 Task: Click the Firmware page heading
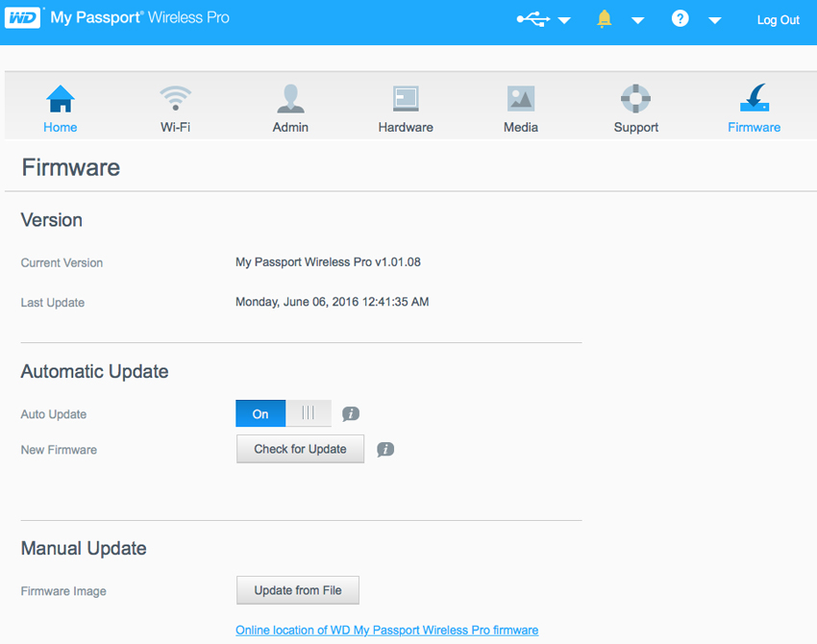click(x=71, y=168)
